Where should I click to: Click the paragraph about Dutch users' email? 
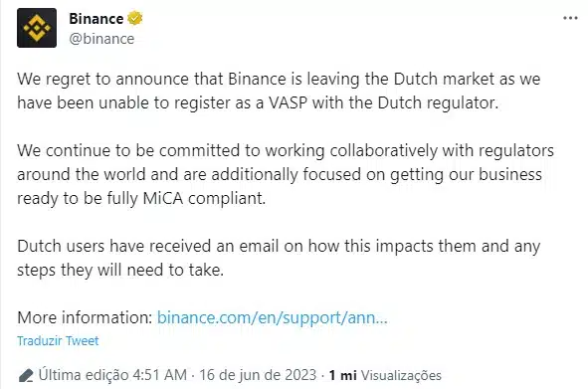coord(279,258)
